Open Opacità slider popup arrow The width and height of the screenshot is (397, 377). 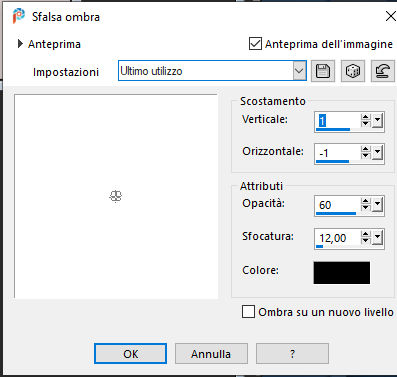click(x=377, y=204)
